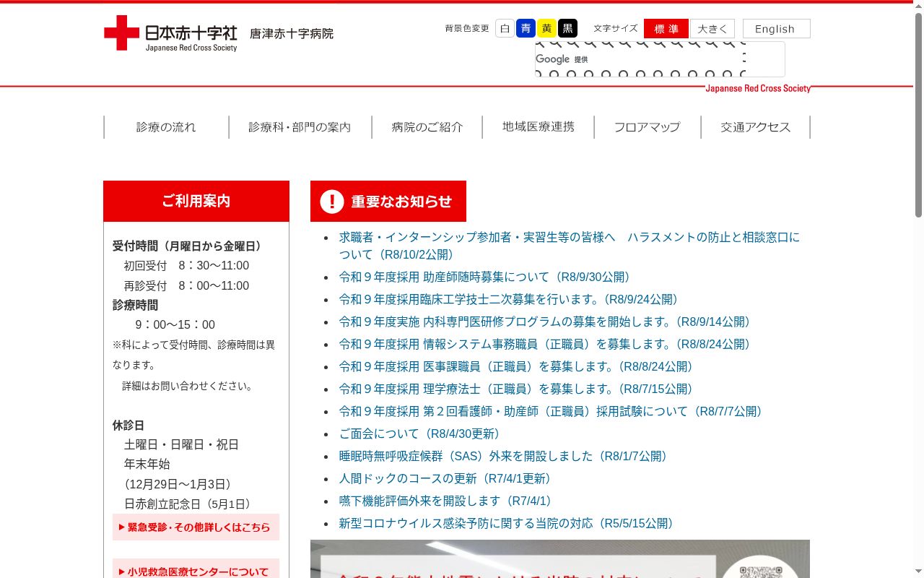Open the 地域医療連携 menu
Viewport: 924px width, 578px height.
tap(538, 127)
